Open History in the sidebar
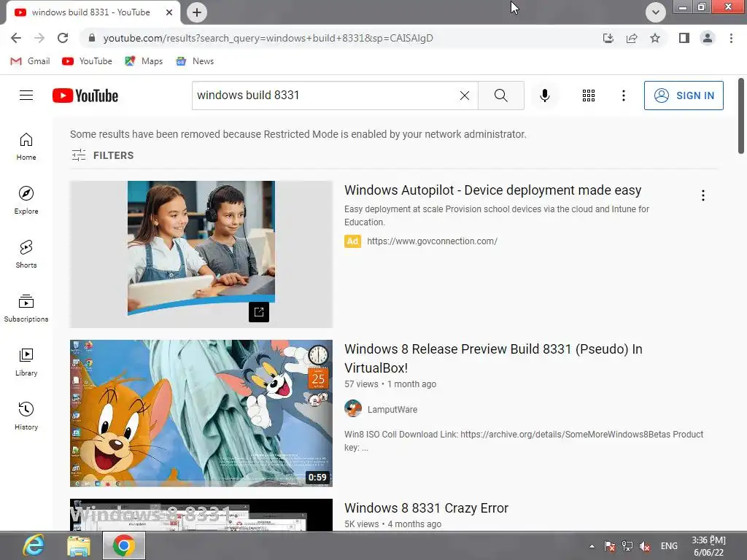Screen dimensions: 747x560 (26, 416)
